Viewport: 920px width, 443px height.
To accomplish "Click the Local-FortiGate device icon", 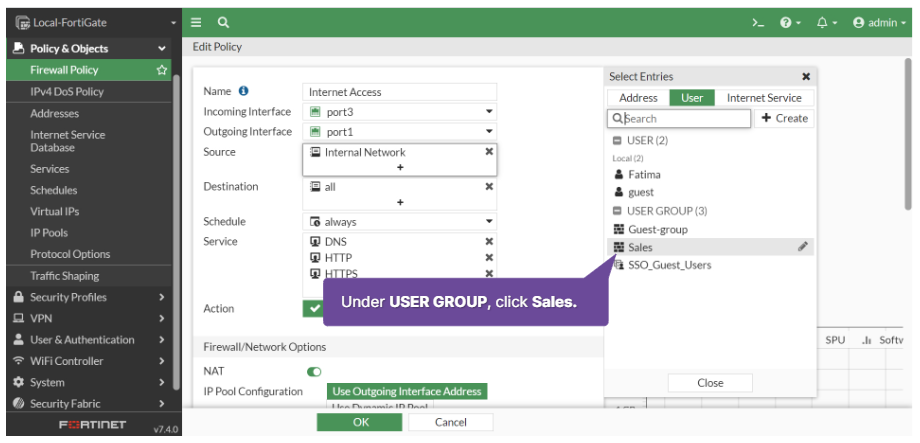I will point(22,23).
